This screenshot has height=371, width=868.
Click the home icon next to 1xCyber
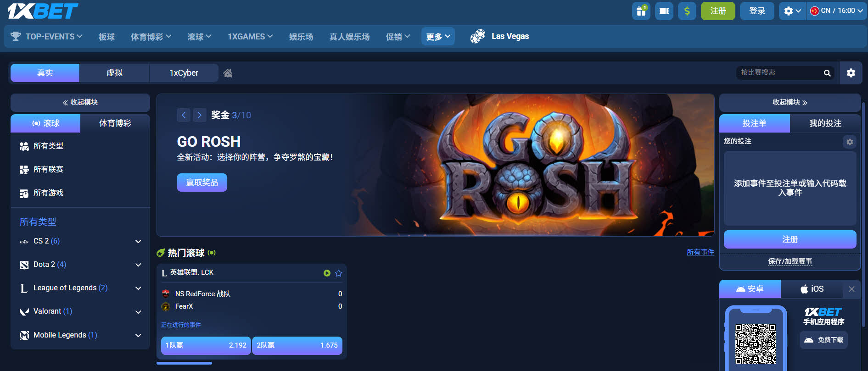pyautogui.click(x=228, y=73)
